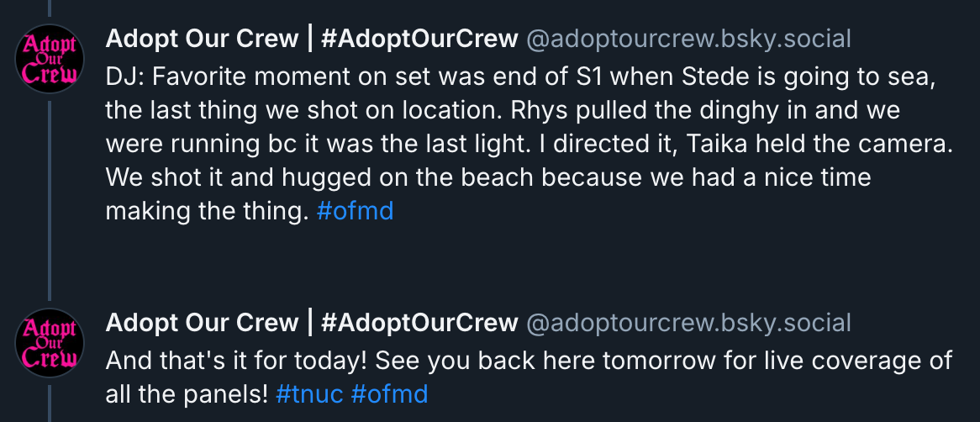This screenshot has height=422, width=980.
Task: Open the author display name on the DJ post
Action: point(202,39)
